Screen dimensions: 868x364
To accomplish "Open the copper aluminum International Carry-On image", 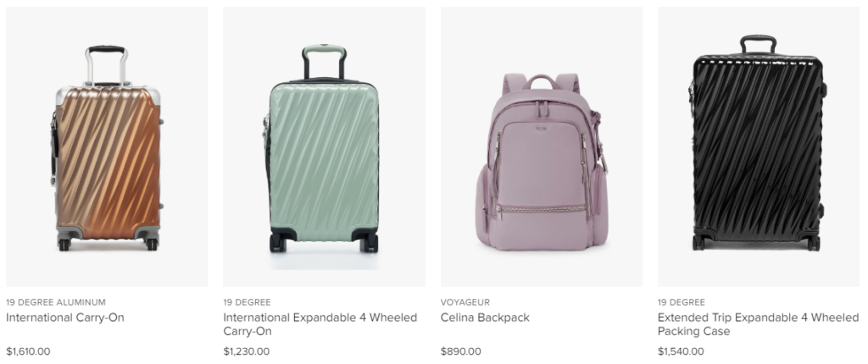I will point(107,146).
